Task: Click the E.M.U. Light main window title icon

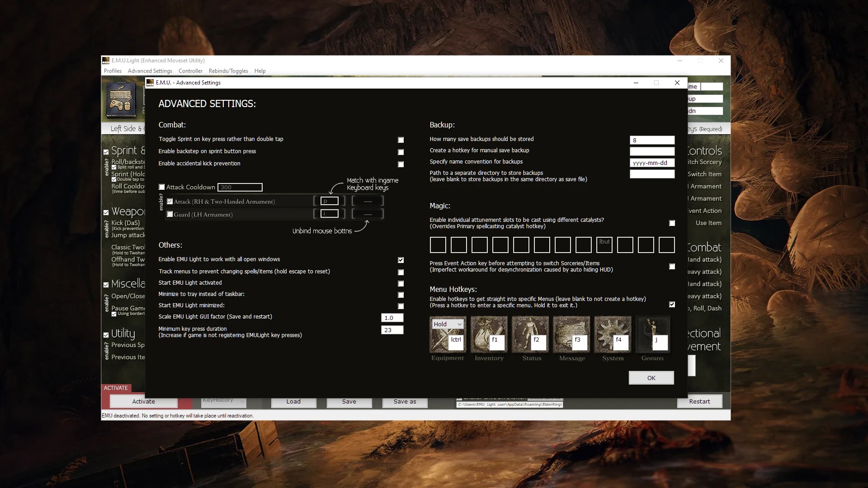Action: [106, 61]
